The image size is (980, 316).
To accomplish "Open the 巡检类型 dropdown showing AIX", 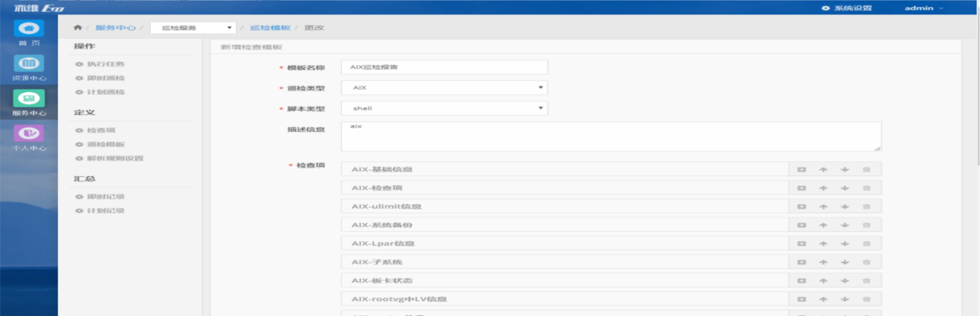I will click(443, 87).
